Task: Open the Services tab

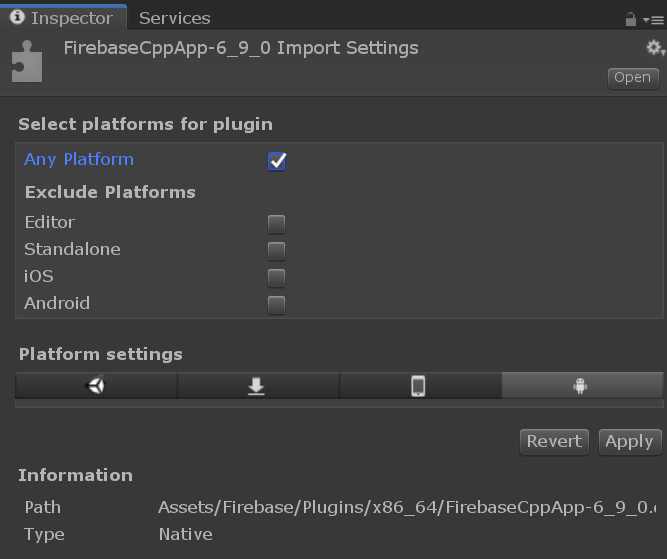Action: 174,18
